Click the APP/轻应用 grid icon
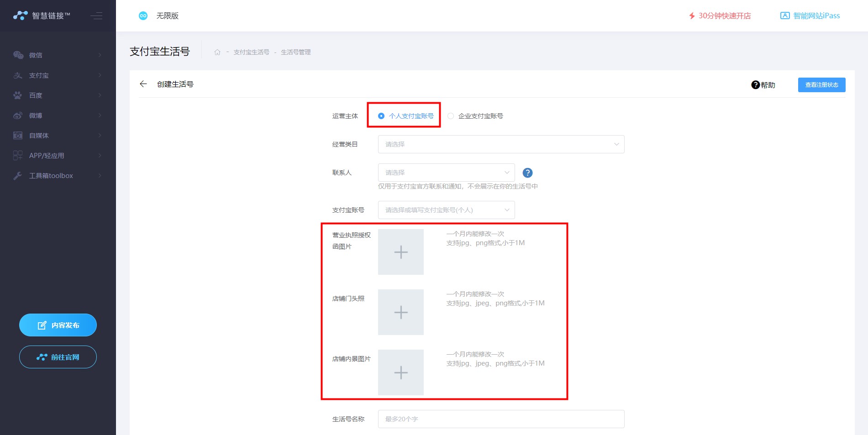 [18, 156]
